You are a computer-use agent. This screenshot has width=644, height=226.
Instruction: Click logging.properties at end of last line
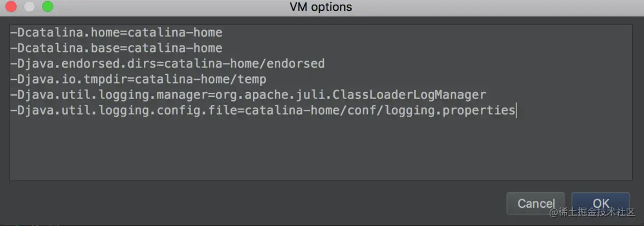click(460, 111)
